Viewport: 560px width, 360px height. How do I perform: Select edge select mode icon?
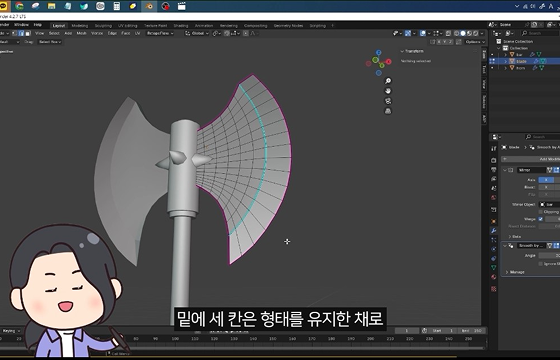pyautogui.click(x=21, y=33)
